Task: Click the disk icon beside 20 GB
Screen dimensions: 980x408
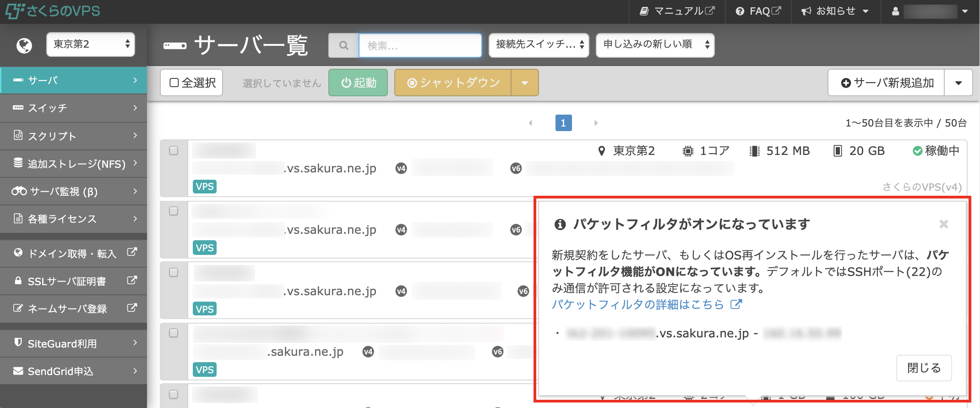Action: pos(838,151)
